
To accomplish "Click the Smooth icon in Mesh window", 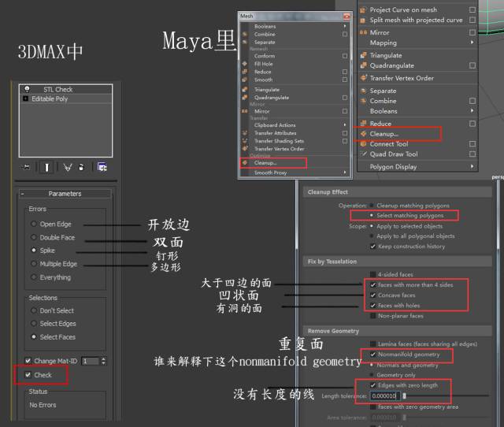I will tap(245, 80).
